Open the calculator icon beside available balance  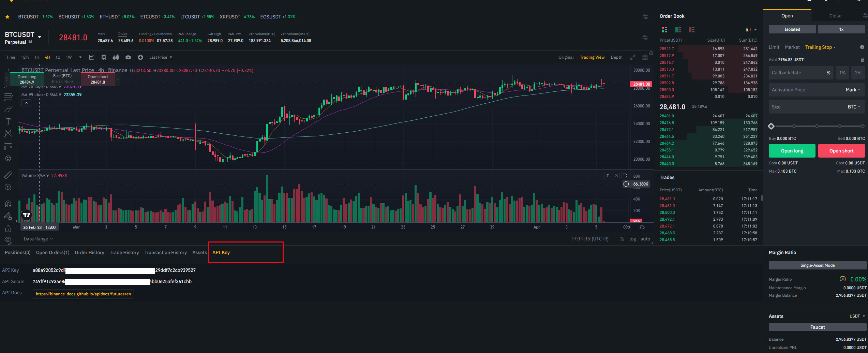863,60
